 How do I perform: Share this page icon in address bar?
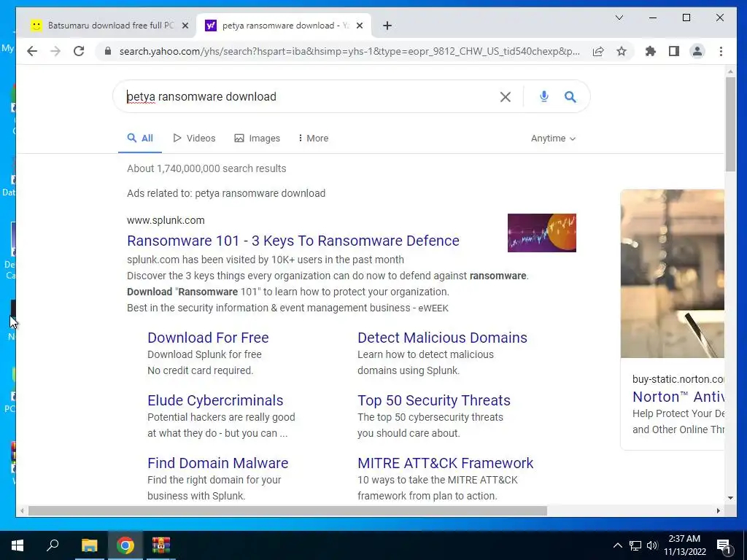pyautogui.click(x=598, y=51)
